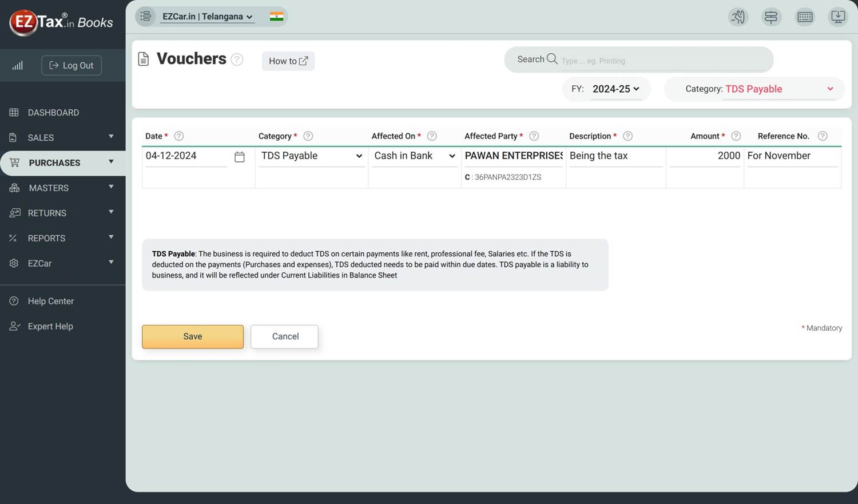Click the download icon at top right

837,17
